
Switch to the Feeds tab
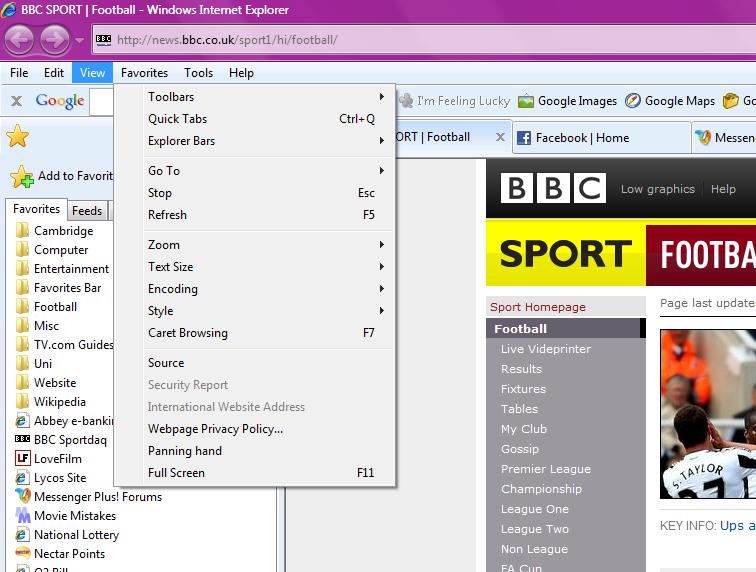(87, 210)
